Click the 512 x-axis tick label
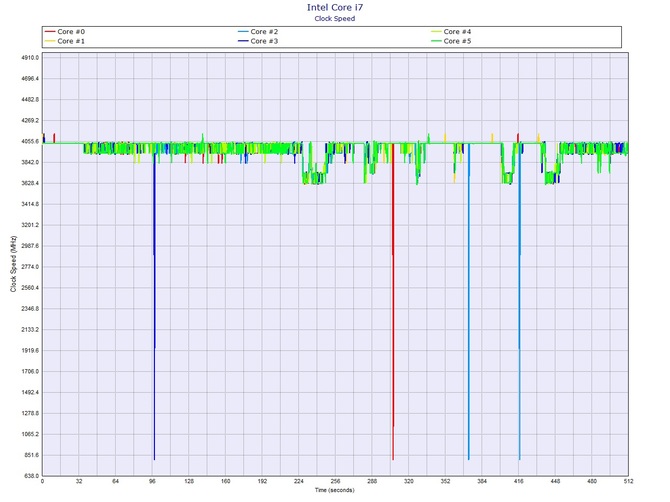The width and height of the screenshot is (670, 502). point(628,481)
